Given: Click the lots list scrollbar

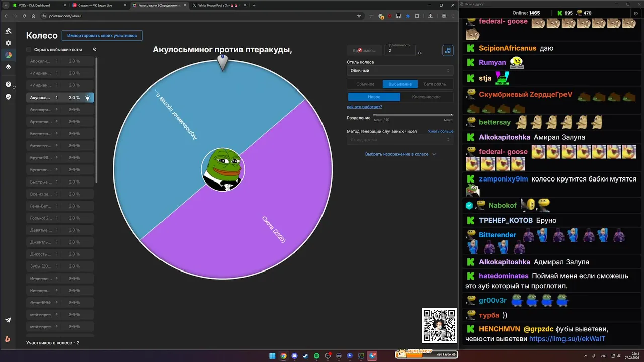Looking at the screenshot, I should (x=96, y=121).
